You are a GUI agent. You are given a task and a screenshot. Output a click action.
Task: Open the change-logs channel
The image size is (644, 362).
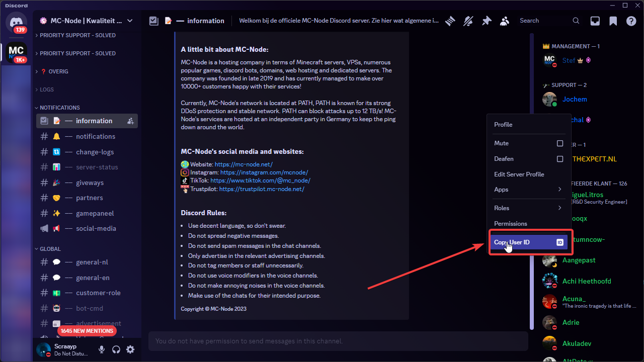(x=87, y=152)
